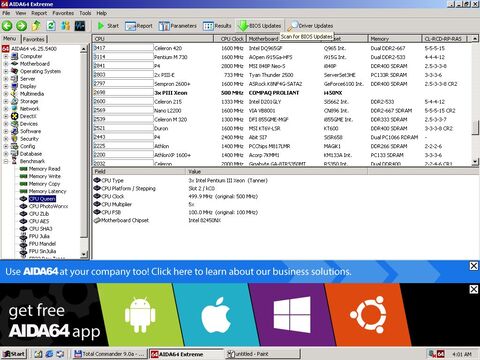The height and width of the screenshot is (360, 480).
Task: Click the Driver Updates button
Action: 311,26
